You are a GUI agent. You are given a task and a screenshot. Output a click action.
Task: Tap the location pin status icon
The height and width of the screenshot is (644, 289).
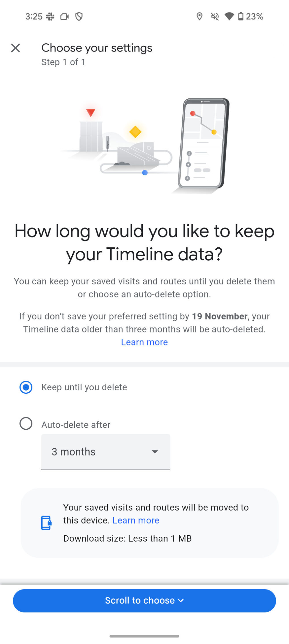pos(200,16)
